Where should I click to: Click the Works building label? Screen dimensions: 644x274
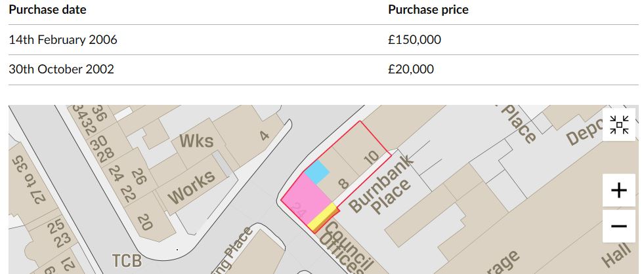pos(192,187)
